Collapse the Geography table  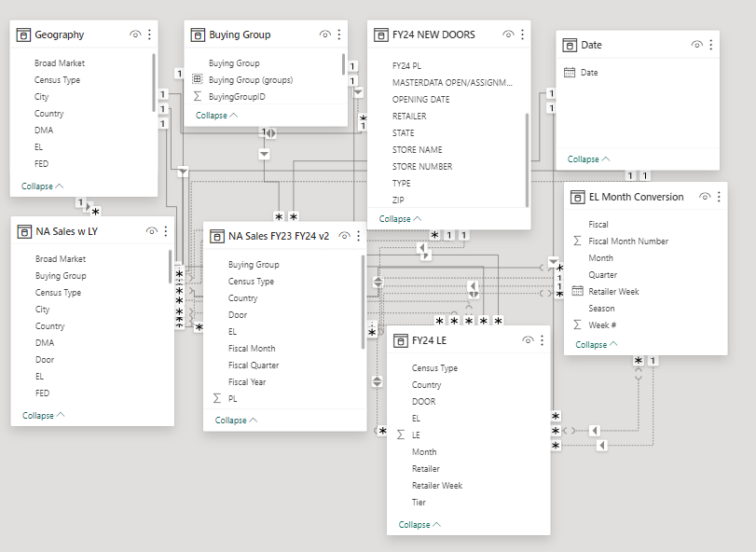coord(43,186)
